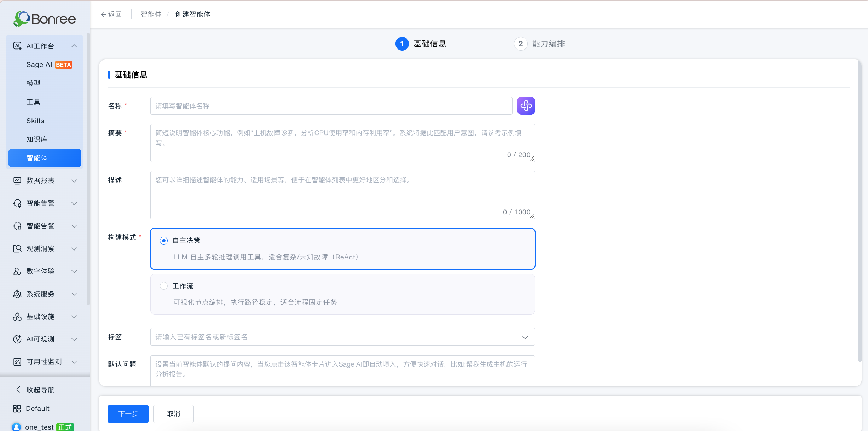Click the purple agent avatar icon

(526, 105)
